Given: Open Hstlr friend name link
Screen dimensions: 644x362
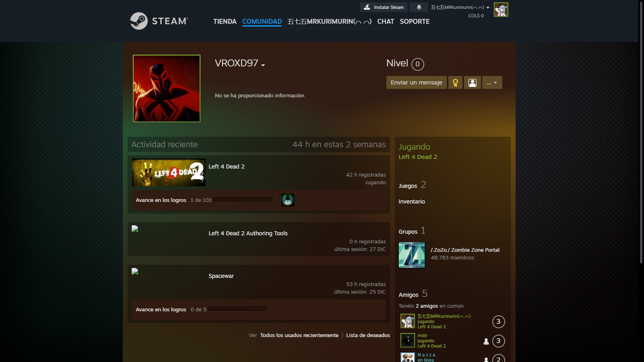Looking at the screenshot, I should point(422,335).
